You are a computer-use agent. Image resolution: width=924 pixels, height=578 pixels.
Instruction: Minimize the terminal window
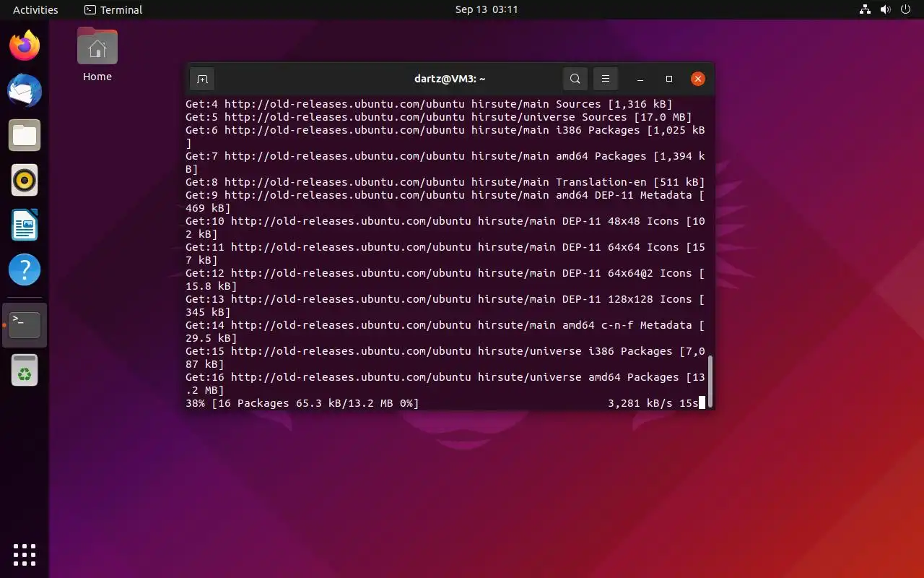640,79
